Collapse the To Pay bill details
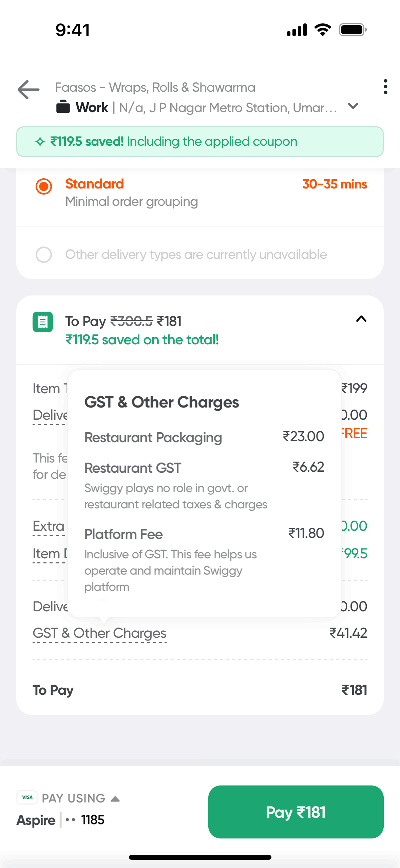The width and height of the screenshot is (400, 868). [361, 319]
